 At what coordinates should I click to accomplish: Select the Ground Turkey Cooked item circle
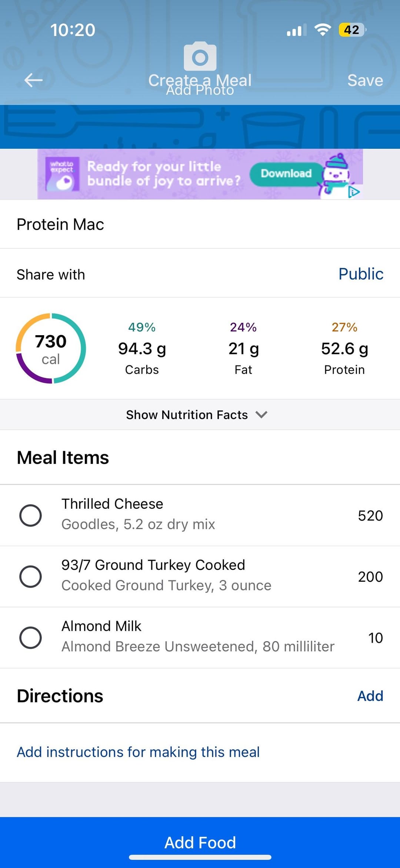30,577
